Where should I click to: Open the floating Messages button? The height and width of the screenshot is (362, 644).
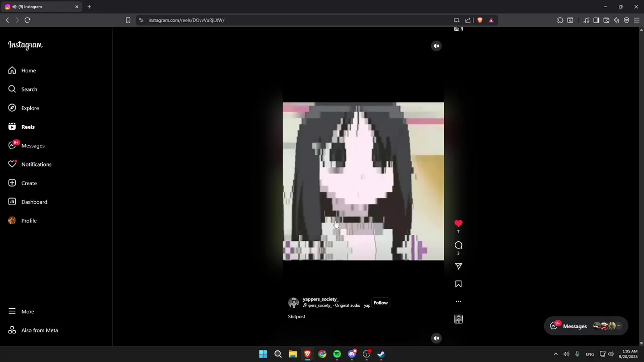coord(586,326)
